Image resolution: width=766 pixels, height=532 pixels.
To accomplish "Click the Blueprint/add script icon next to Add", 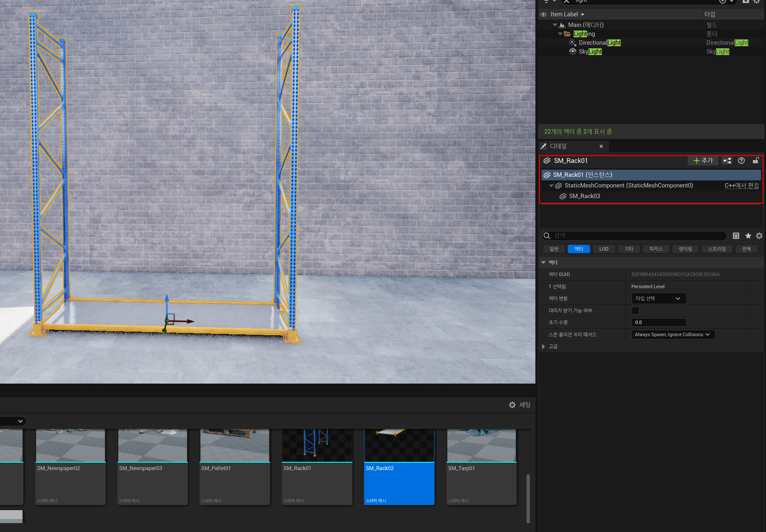I will click(x=727, y=161).
